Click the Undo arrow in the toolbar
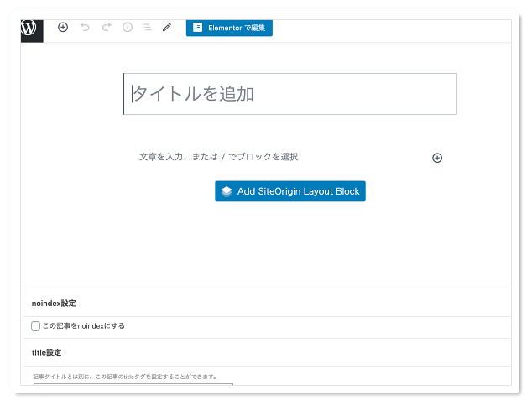 coord(85,28)
